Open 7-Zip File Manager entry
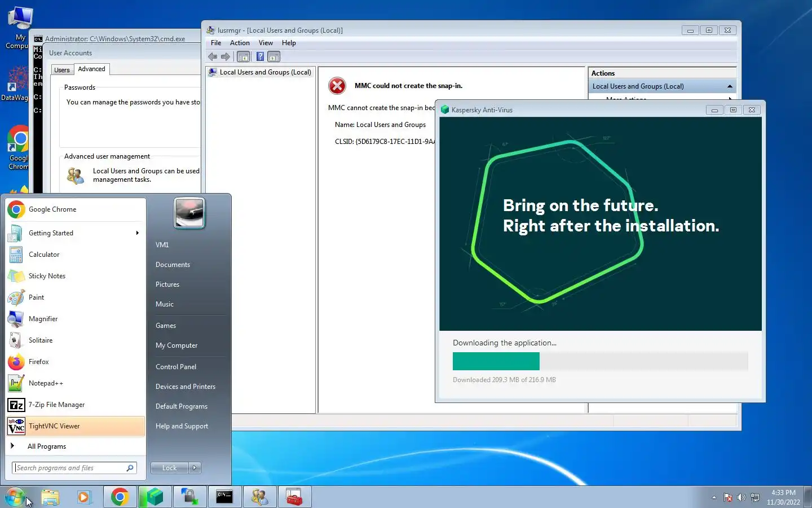 [x=76, y=405]
